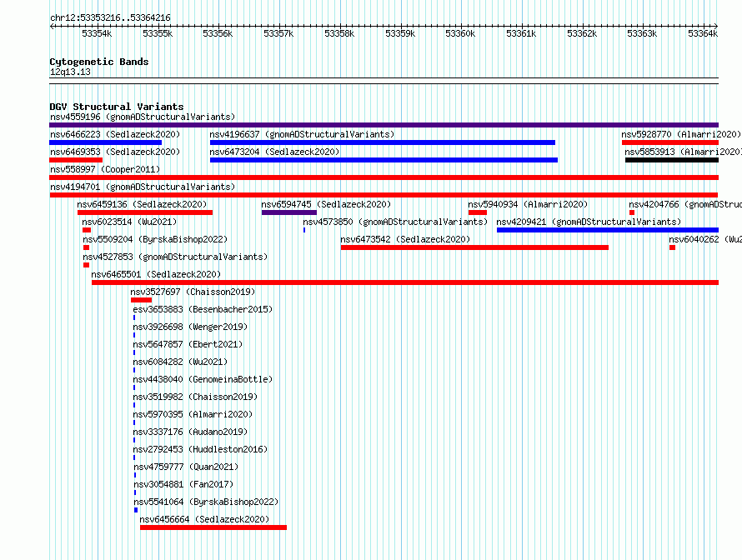This screenshot has height=560, width=742.
Task: Click the nsv6040262 variant label
Action: point(704,239)
